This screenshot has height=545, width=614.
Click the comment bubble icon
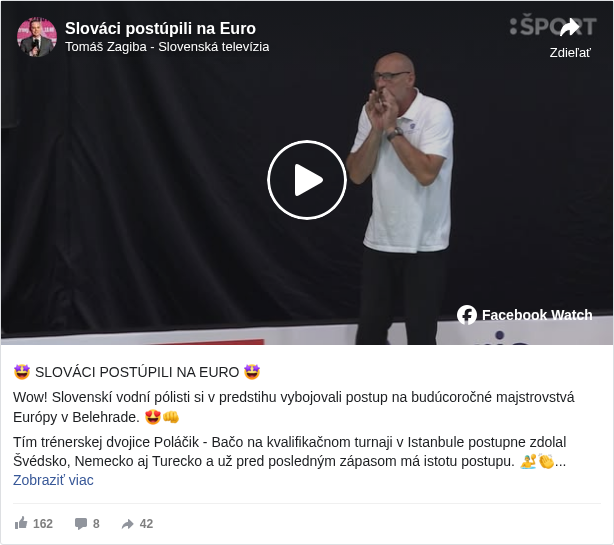click(x=81, y=524)
